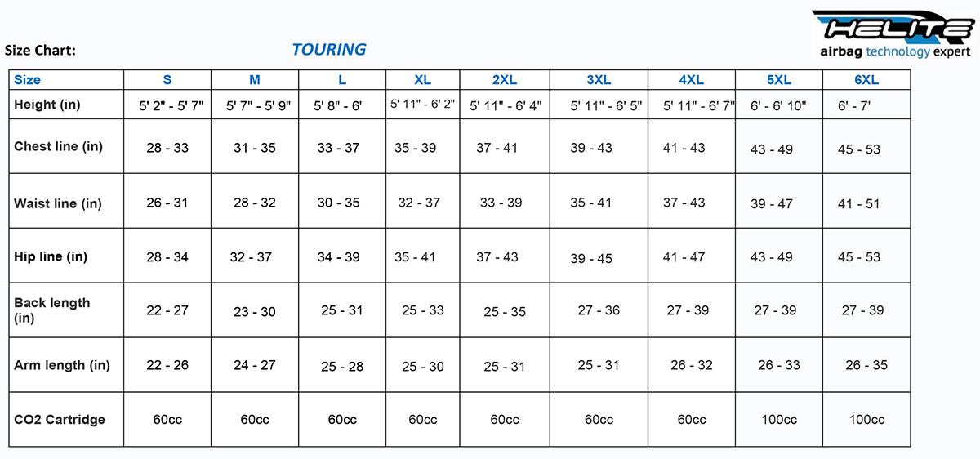This screenshot has height=459, width=980.
Task: Click the hip line value for 3XL
Action: (x=591, y=258)
